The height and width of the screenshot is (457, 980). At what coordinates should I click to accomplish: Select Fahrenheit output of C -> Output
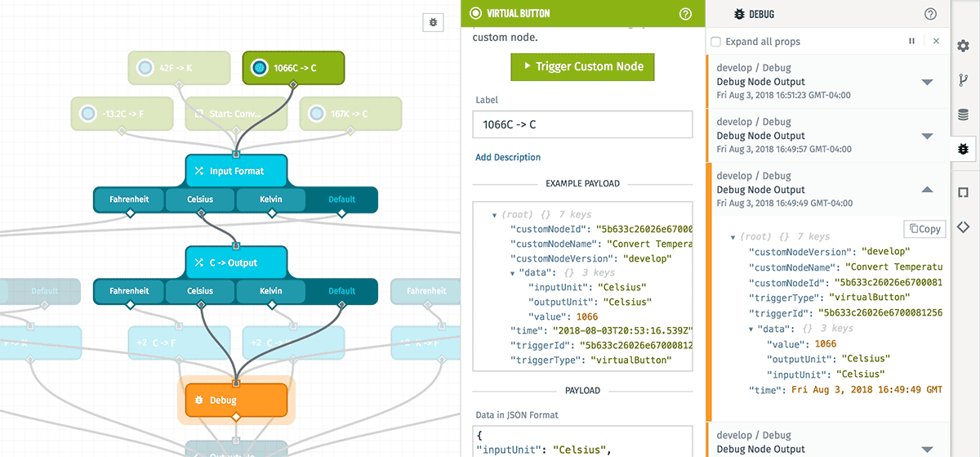(129, 291)
